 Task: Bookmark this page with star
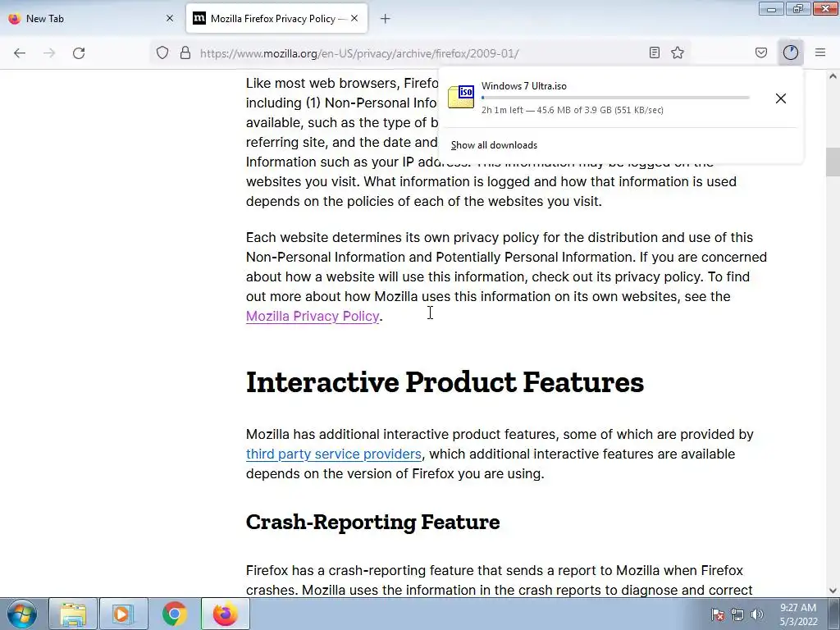(x=678, y=52)
